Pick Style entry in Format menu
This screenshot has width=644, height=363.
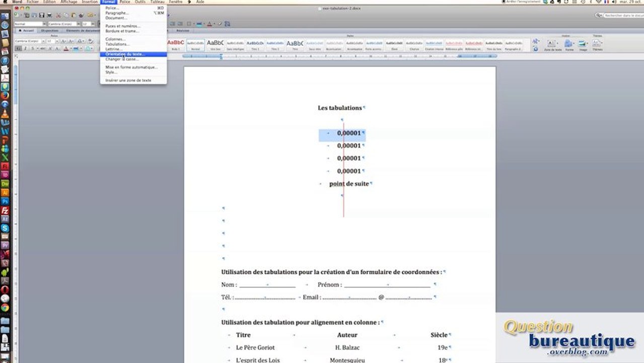[x=133, y=72]
